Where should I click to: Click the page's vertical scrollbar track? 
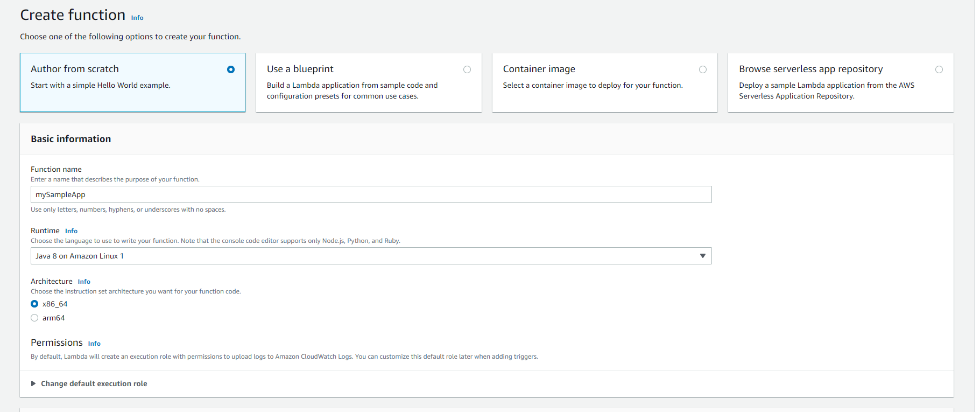pos(977,215)
